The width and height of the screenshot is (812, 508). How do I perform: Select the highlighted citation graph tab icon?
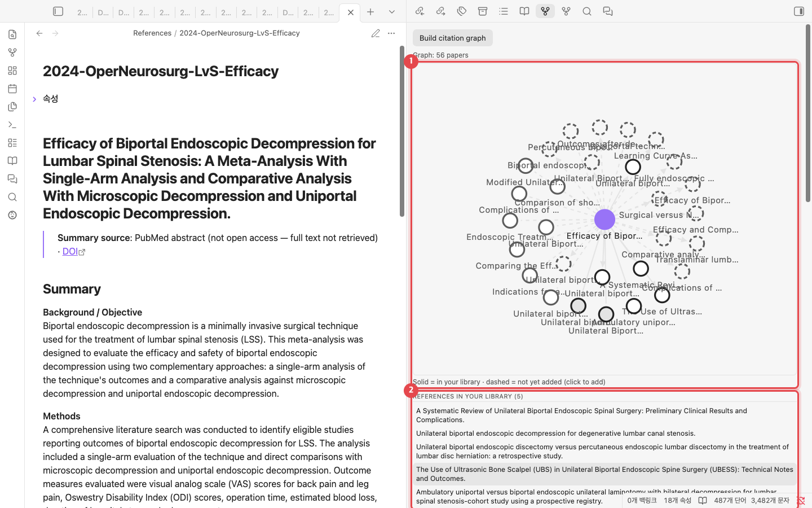click(545, 11)
